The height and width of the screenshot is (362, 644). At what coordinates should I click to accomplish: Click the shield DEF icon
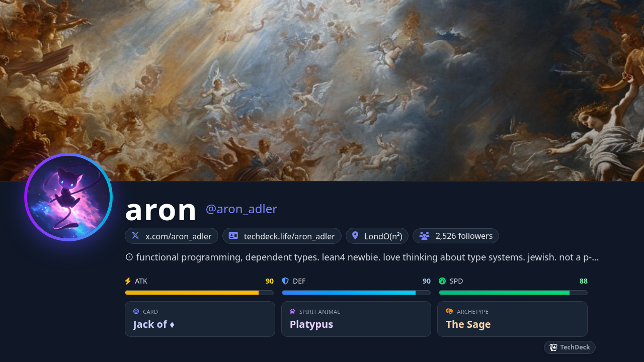tap(285, 281)
